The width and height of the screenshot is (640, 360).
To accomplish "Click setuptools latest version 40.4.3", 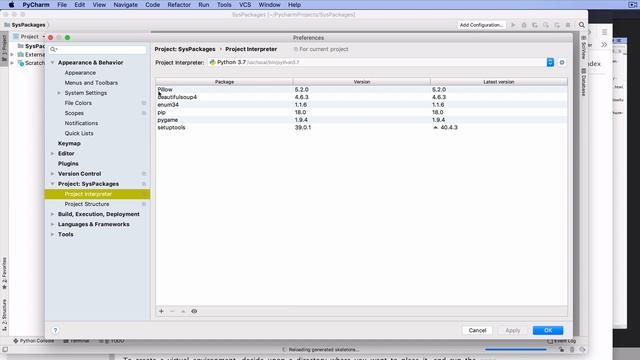I will coord(449,128).
